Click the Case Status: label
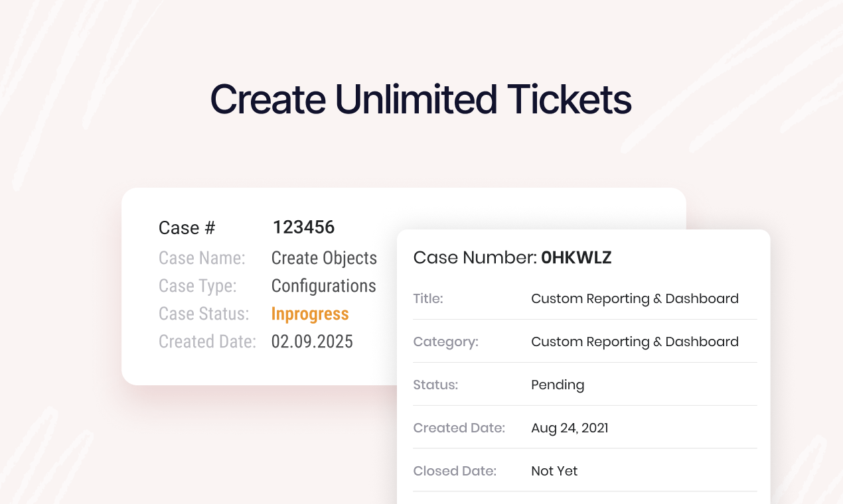This screenshot has height=504, width=843. tap(204, 314)
